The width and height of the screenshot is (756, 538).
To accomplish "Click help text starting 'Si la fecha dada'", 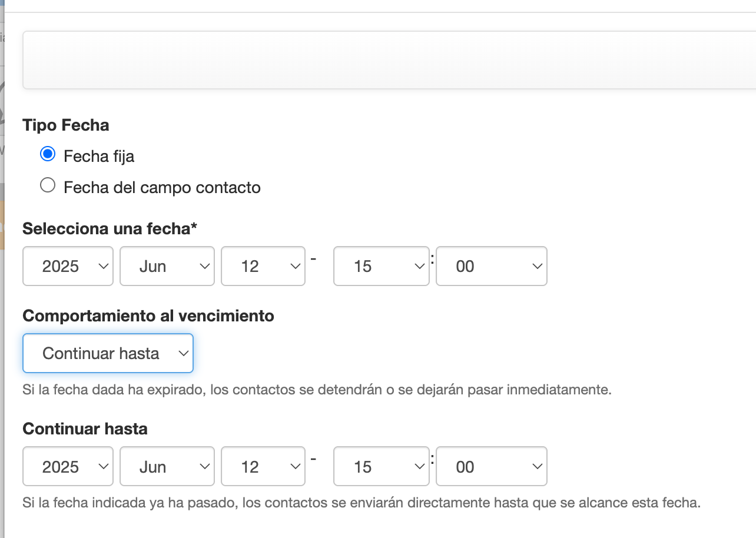I will tap(317, 390).
